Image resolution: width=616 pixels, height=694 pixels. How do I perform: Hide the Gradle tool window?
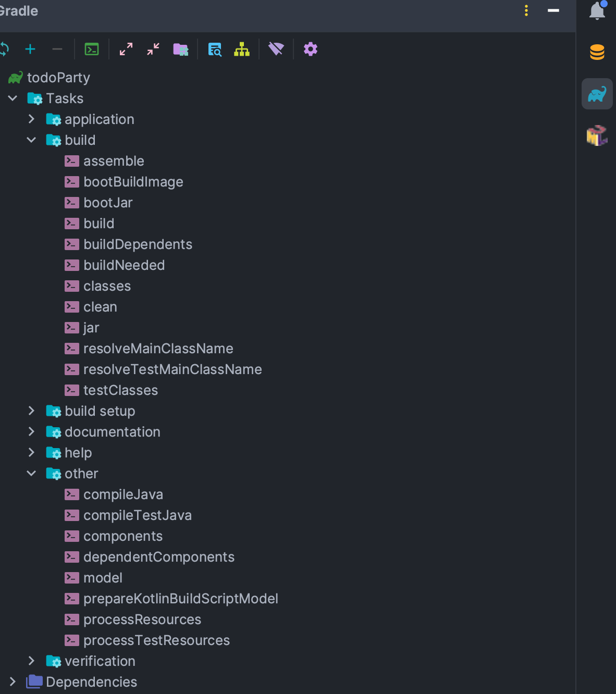pos(553,10)
